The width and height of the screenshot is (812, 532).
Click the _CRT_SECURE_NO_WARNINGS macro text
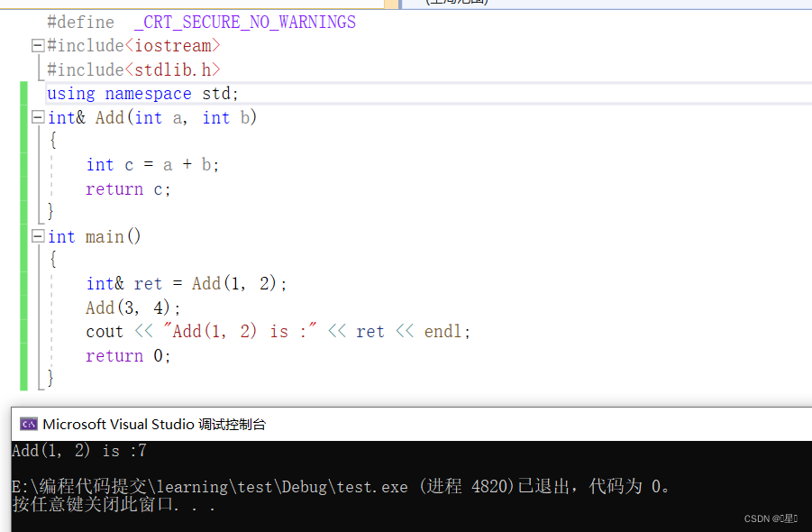[245, 23]
